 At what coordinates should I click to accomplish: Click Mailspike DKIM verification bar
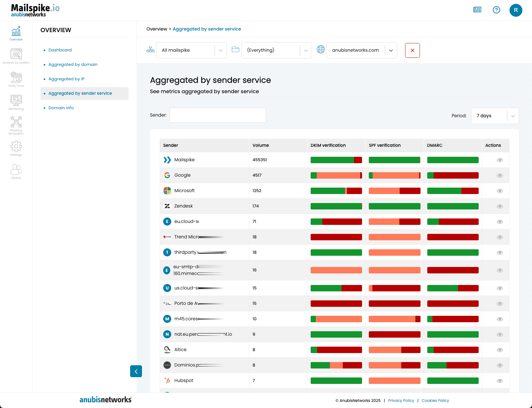pos(336,160)
